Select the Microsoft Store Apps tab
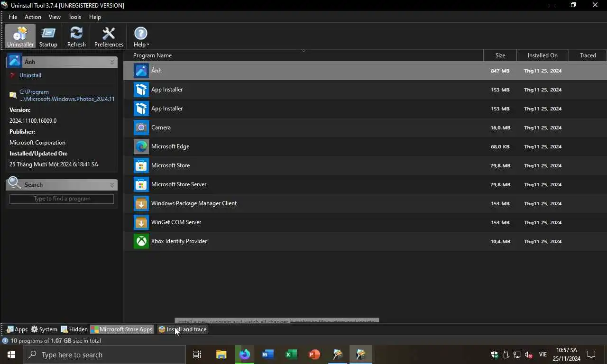This screenshot has height=364, width=607. pos(122,329)
